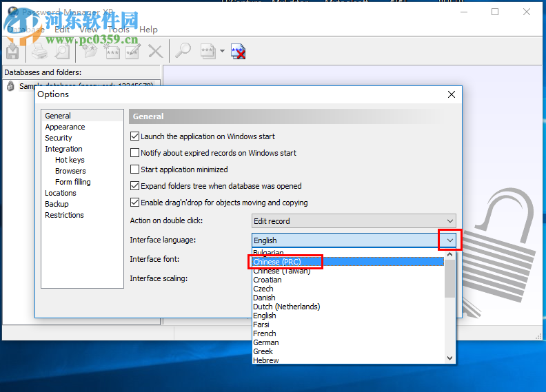The width and height of the screenshot is (546, 392).
Task: Open Hot keys options page
Action: pos(70,160)
